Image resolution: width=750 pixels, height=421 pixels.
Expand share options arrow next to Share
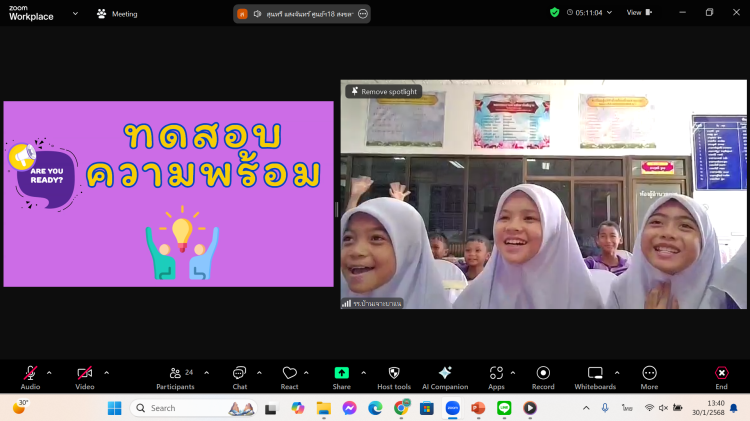[x=364, y=373]
